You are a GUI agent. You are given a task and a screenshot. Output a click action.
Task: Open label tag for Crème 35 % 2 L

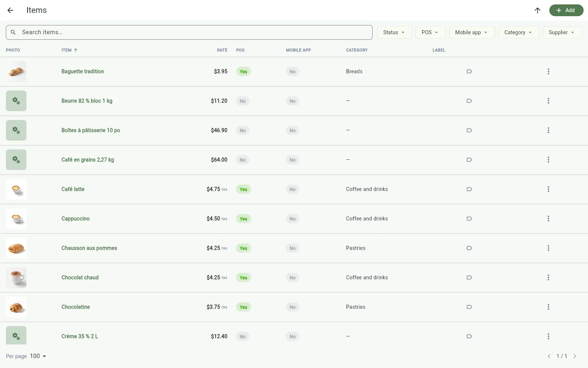(x=469, y=336)
